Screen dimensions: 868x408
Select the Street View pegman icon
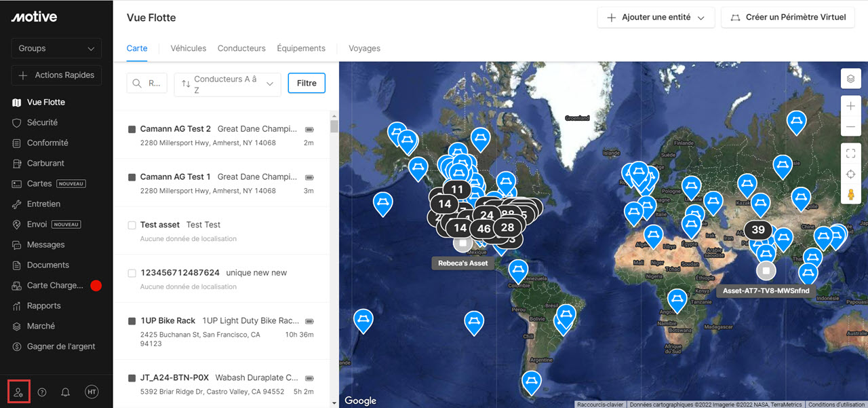(851, 195)
